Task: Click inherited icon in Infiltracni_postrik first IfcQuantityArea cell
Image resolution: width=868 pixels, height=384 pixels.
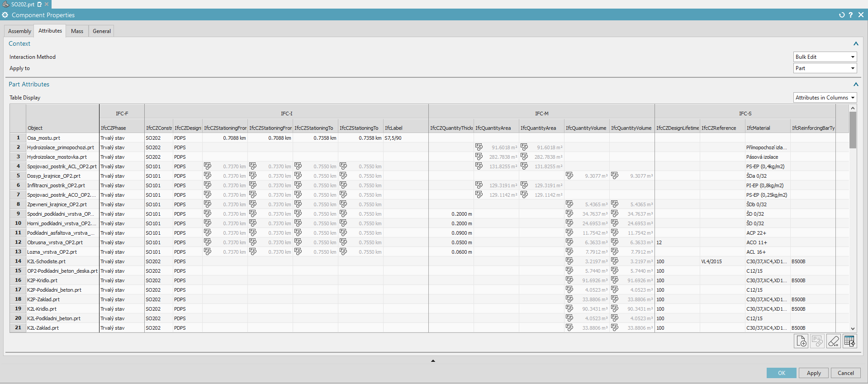Action: coord(479,185)
